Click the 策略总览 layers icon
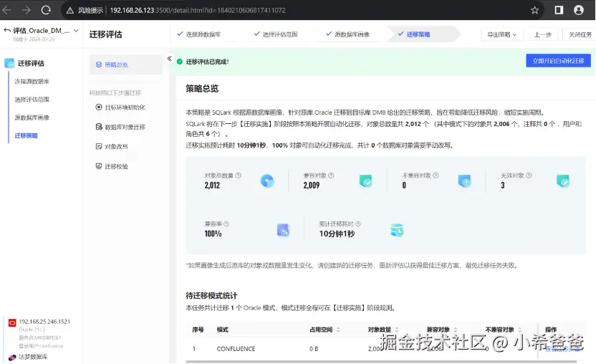 [99, 64]
